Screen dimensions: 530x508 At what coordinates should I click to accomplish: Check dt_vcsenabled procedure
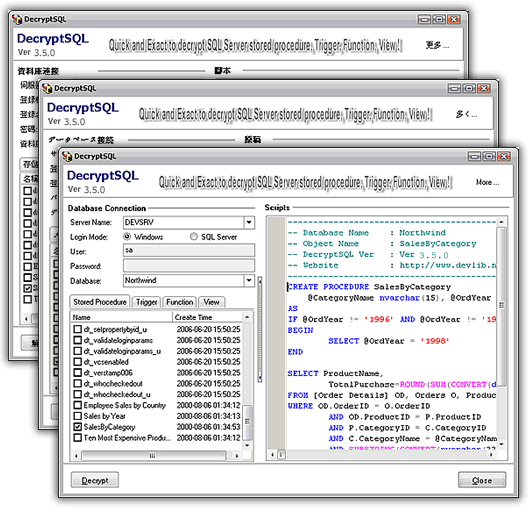[x=78, y=362]
